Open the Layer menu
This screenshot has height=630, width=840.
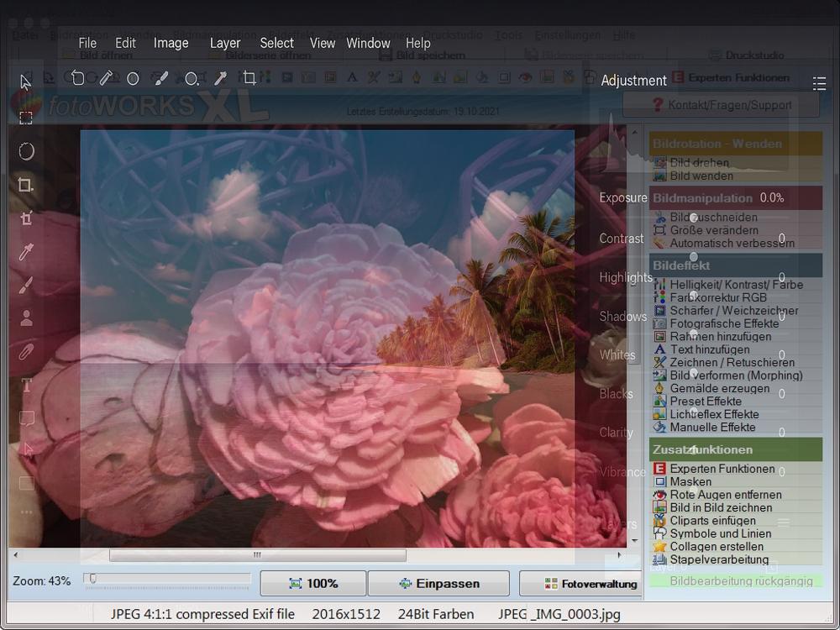click(224, 43)
